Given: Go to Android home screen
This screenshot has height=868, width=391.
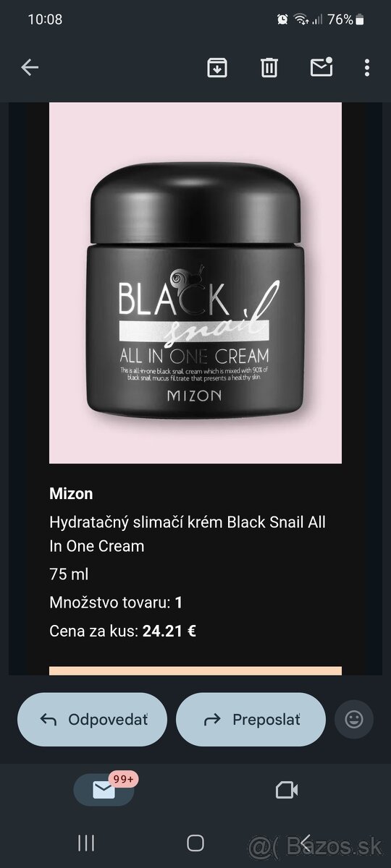Looking at the screenshot, I should click(x=195, y=843).
